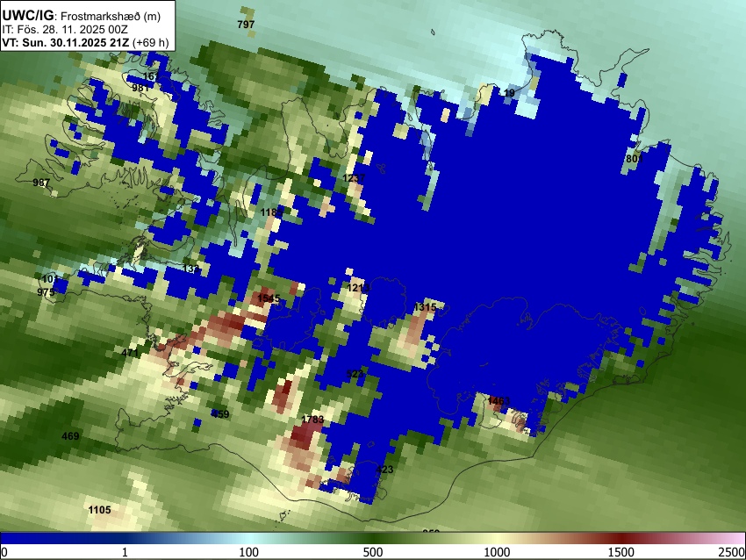Viewport: 746px width, 560px height.
Task: Click the 523 value label on map
Action: pos(355,374)
